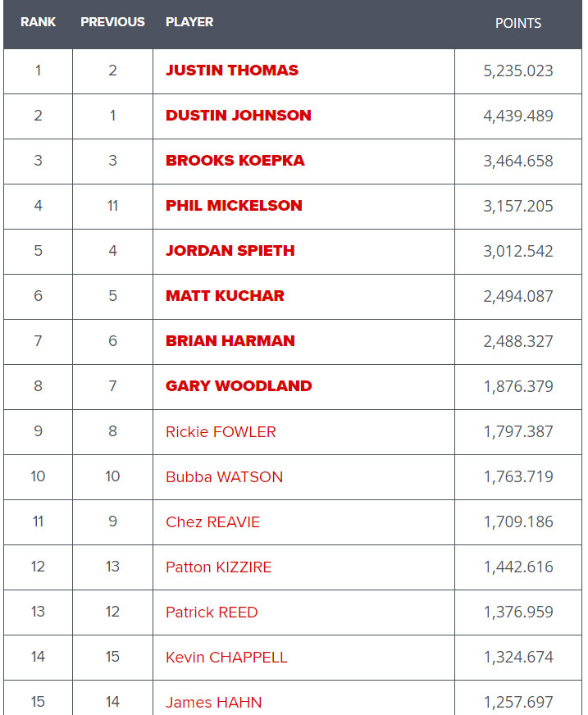Open Jordan Spieth profile link
This screenshot has width=588, height=715.
coord(230,251)
